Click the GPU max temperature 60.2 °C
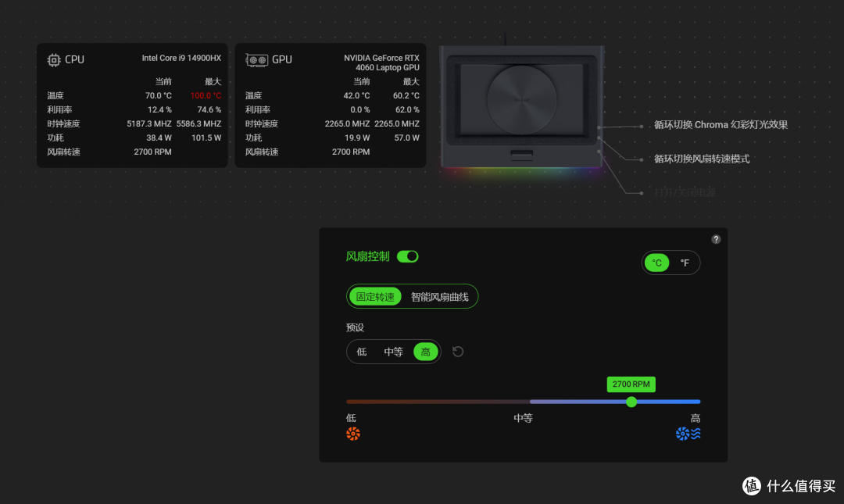Viewport: 844px width, 504px height. (406, 95)
